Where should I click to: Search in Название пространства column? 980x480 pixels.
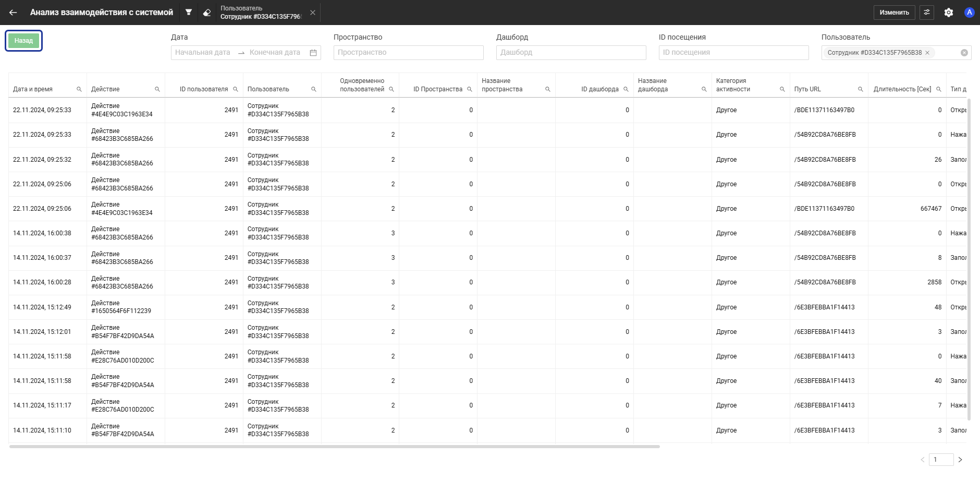(548, 89)
